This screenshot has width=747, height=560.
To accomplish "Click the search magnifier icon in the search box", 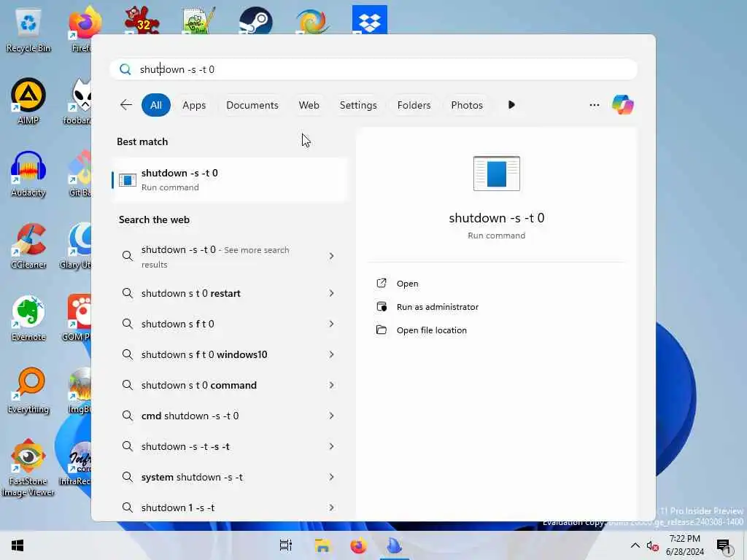I will tap(125, 69).
